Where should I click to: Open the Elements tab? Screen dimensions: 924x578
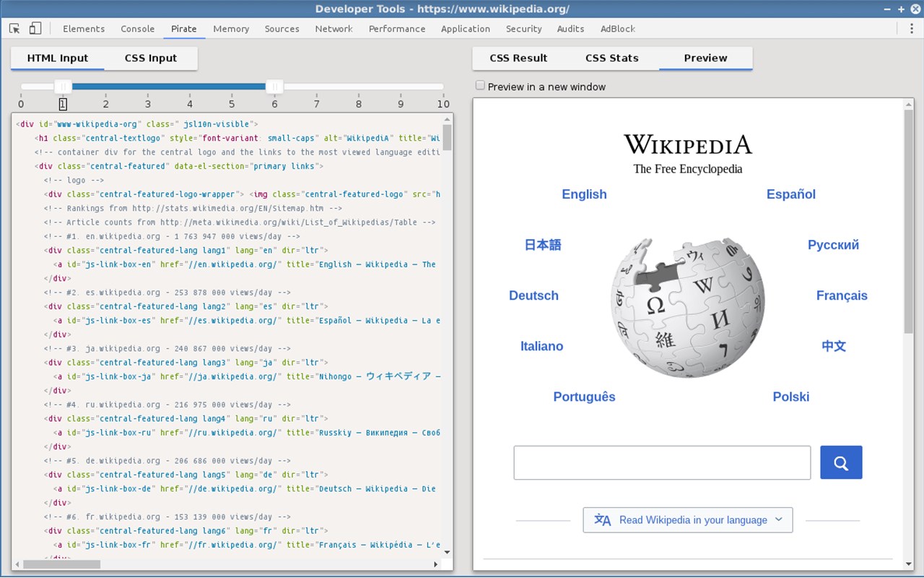pos(84,29)
